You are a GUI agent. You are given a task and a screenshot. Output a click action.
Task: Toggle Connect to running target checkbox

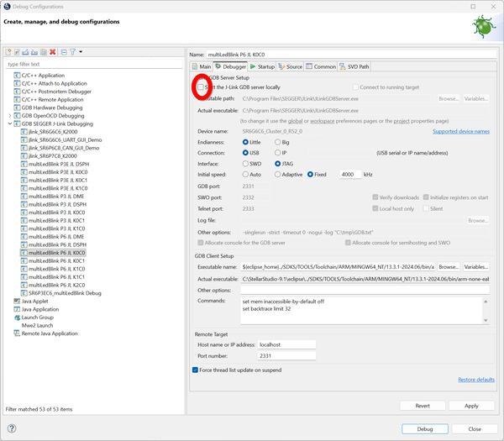pyautogui.click(x=355, y=87)
